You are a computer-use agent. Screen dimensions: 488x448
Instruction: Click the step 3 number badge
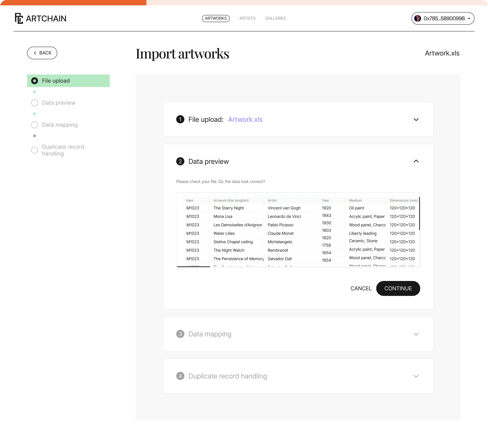(180, 334)
